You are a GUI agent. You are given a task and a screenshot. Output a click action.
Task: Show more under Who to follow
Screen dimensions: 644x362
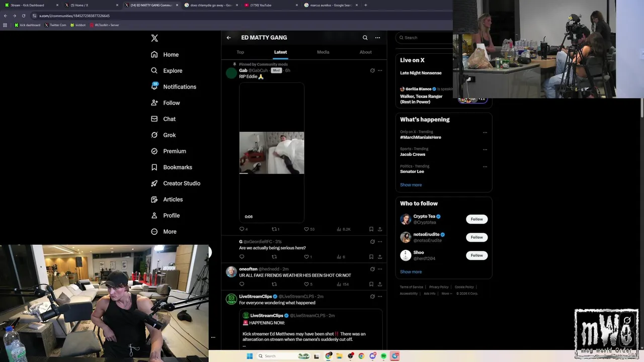click(x=411, y=272)
